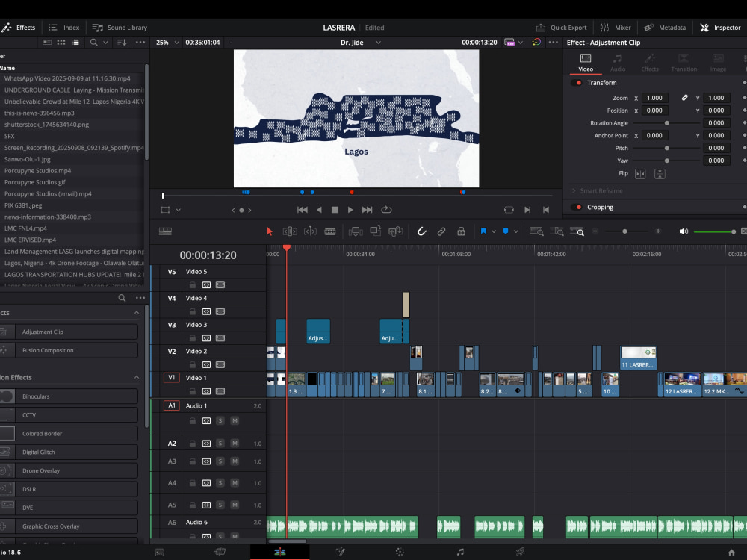The image size is (747, 560).
Task: Zoom in timeline with plus button
Action: point(658,231)
